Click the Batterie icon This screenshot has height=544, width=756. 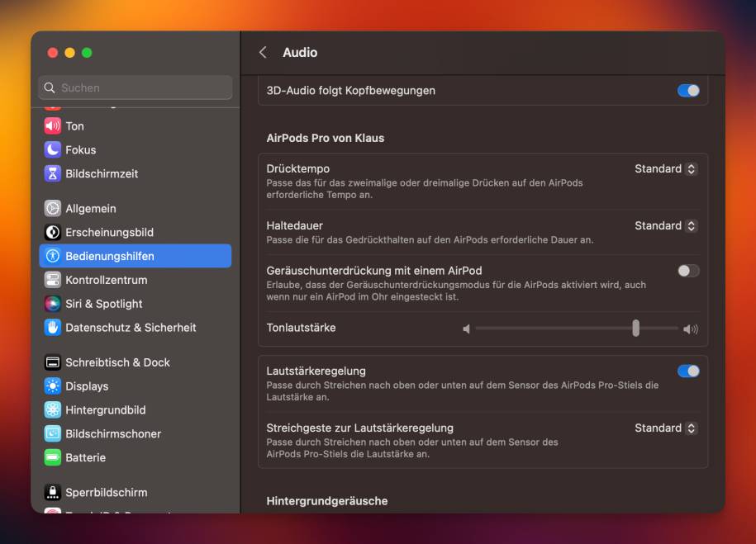click(53, 457)
